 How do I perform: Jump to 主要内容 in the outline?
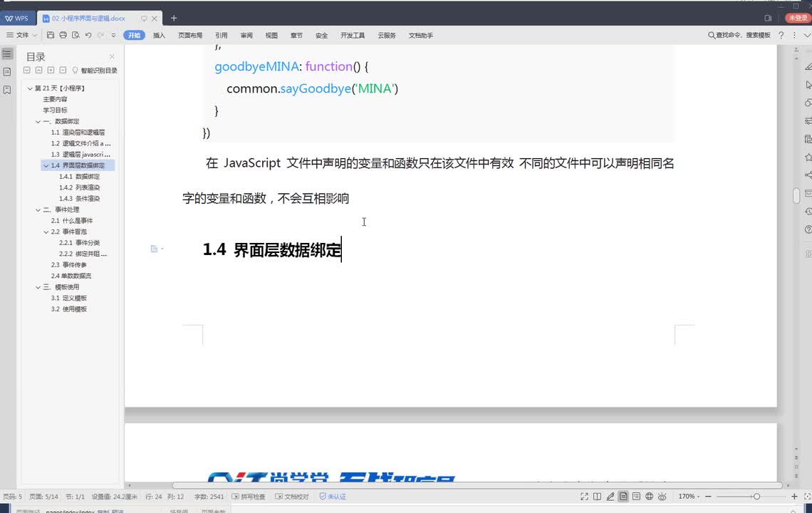(55, 99)
